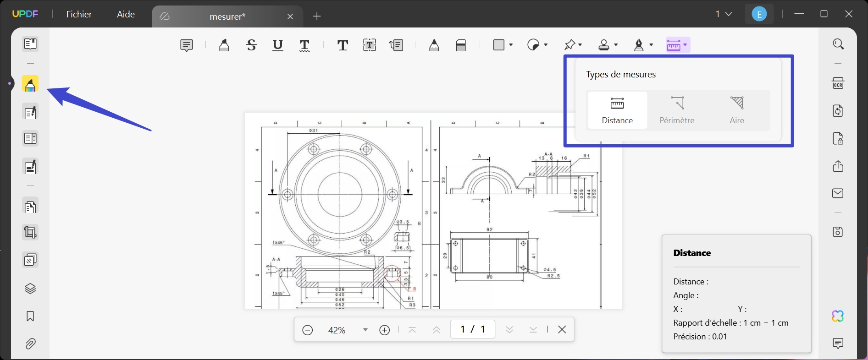Select the underline text tool
Screen dimensions: 868x360
click(277, 45)
